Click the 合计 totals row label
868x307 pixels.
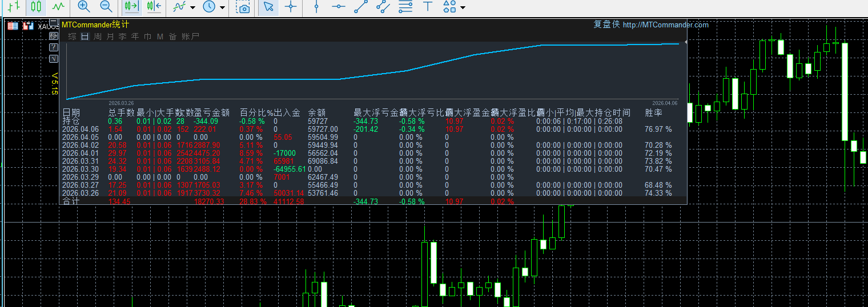click(x=71, y=201)
